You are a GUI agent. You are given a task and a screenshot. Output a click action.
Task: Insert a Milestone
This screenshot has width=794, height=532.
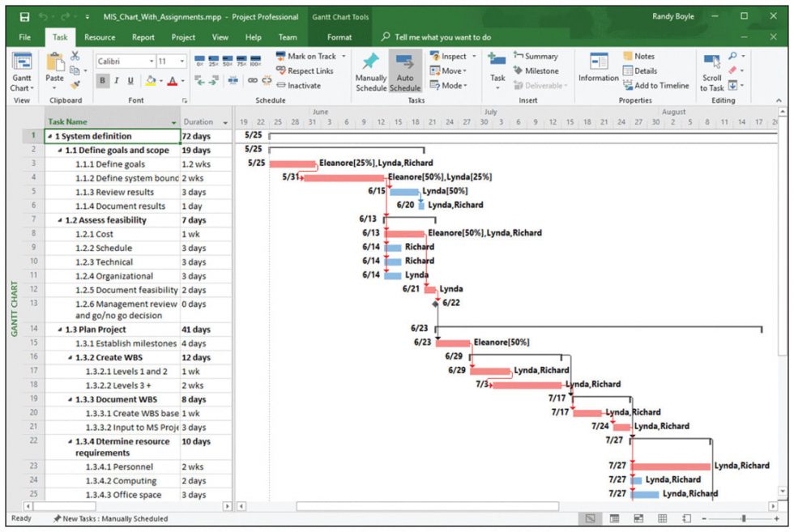(x=536, y=71)
